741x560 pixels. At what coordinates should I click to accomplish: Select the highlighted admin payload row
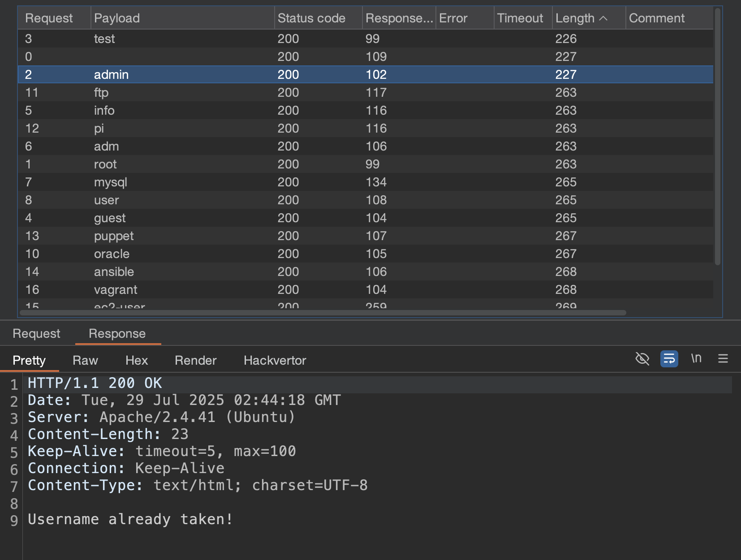(366, 74)
